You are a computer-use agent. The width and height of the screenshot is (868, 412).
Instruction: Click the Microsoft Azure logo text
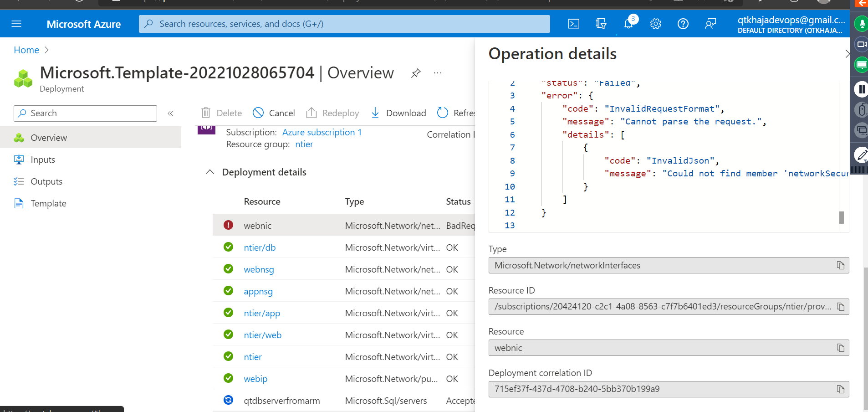click(x=84, y=24)
